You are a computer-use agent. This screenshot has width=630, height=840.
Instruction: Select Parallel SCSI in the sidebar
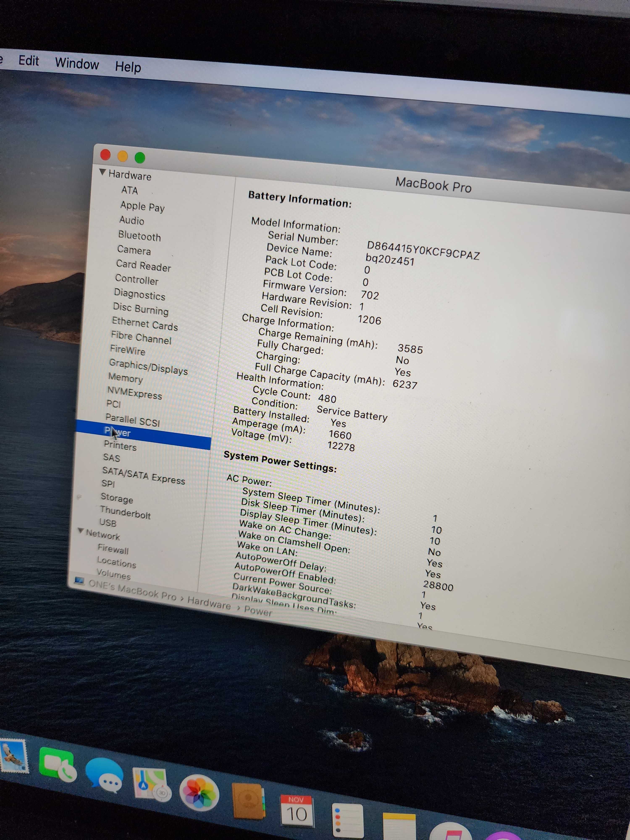point(133,420)
